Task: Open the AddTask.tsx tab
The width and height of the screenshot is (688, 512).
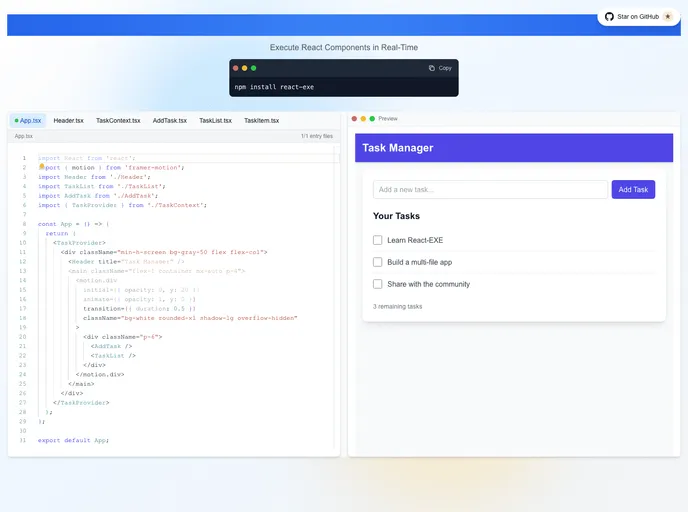Action: click(x=169, y=120)
